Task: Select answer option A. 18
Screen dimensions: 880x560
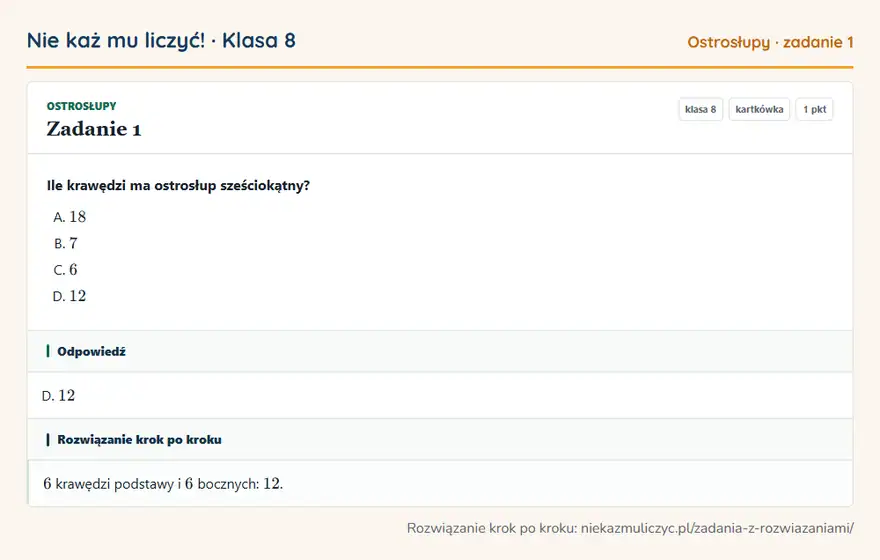Action: [x=70, y=217]
